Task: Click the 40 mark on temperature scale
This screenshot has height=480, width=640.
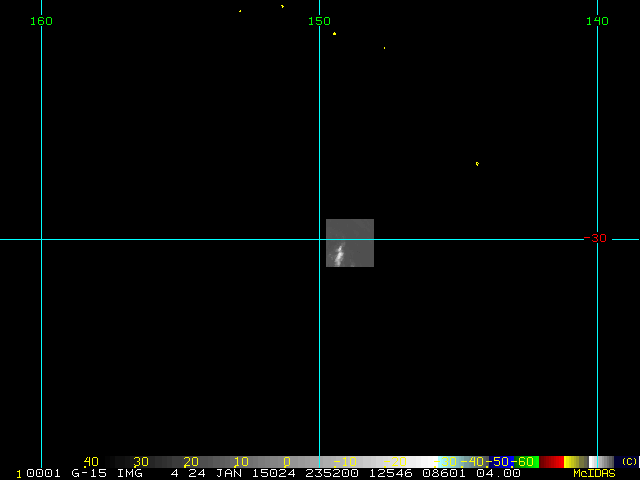Action: point(91,462)
